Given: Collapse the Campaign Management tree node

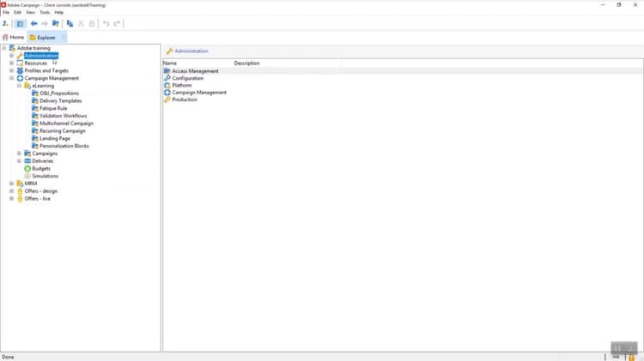Looking at the screenshot, I should (x=11, y=78).
